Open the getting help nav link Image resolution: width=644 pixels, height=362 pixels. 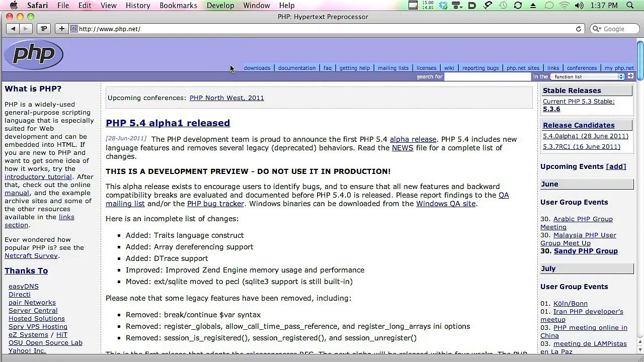coord(355,68)
